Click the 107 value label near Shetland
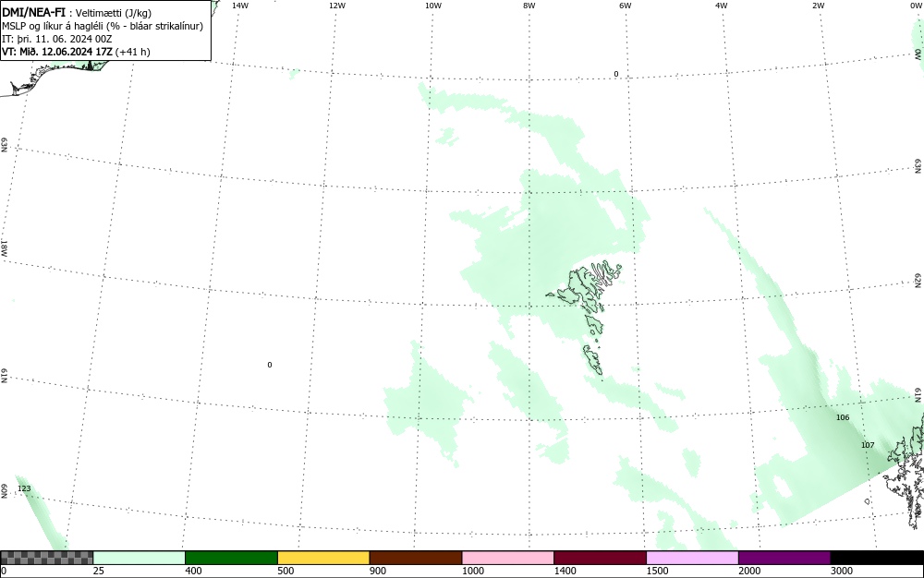Screen dimensions: 924x578 [868, 445]
